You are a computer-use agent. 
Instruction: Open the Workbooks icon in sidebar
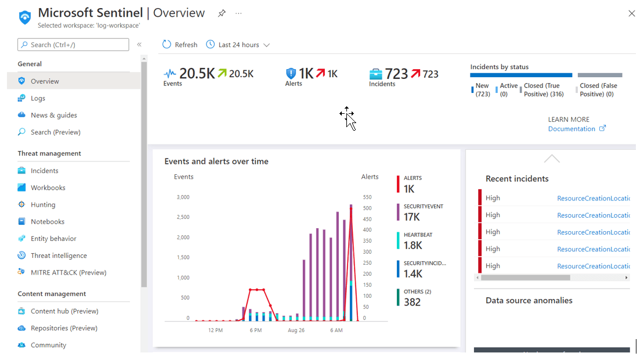[21, 188]
